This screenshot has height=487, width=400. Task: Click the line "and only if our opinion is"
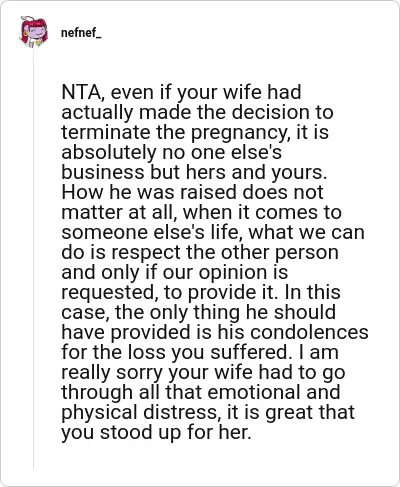click(175, 272)
